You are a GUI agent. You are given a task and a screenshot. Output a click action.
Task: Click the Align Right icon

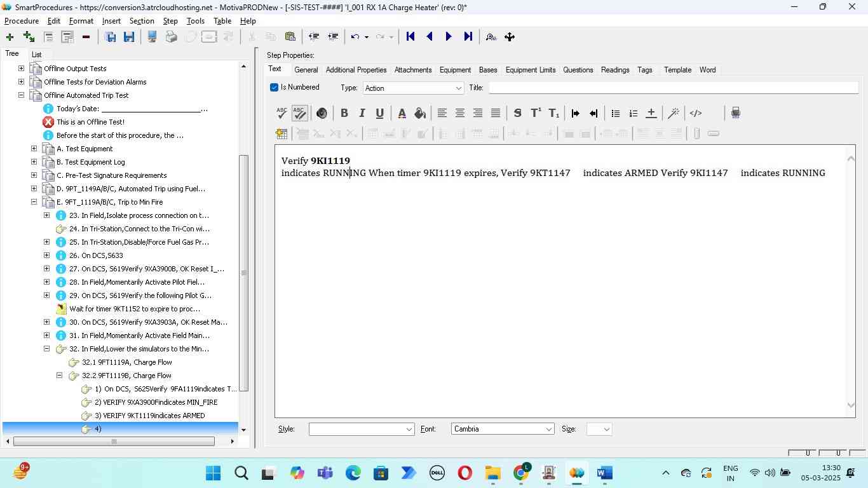[x=477, y=113]
